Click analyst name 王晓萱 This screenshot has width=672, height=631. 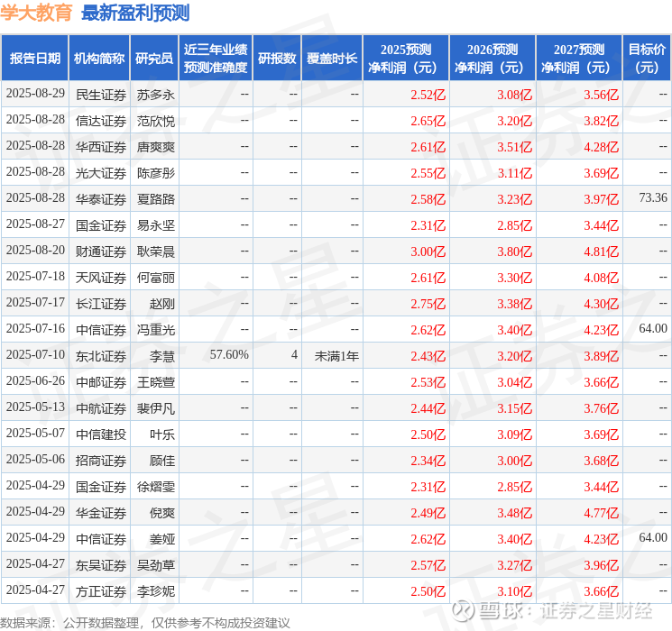155,382
